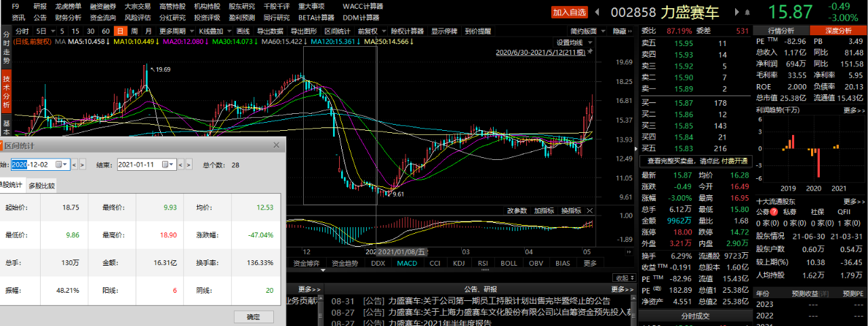Step the start date back one day
The height and width of the screenshot is (326, 868).
[x=75, y=164]
